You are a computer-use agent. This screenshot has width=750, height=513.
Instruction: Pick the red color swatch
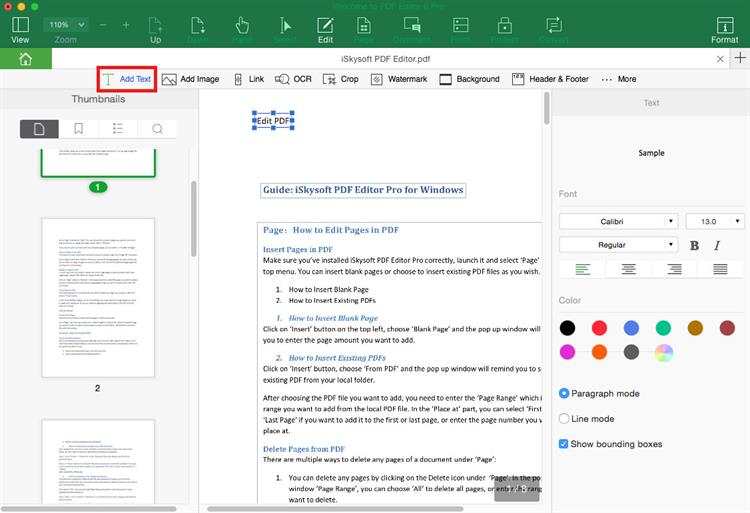[x=599, y=328]
